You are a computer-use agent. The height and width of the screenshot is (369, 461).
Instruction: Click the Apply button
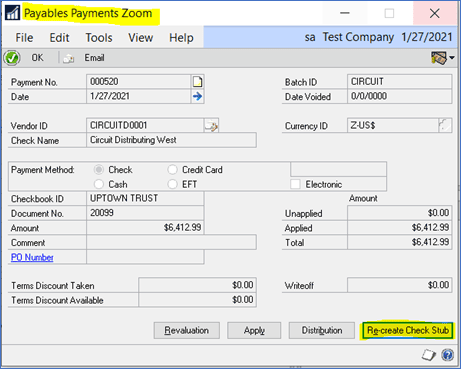click(x=254, y=330)
